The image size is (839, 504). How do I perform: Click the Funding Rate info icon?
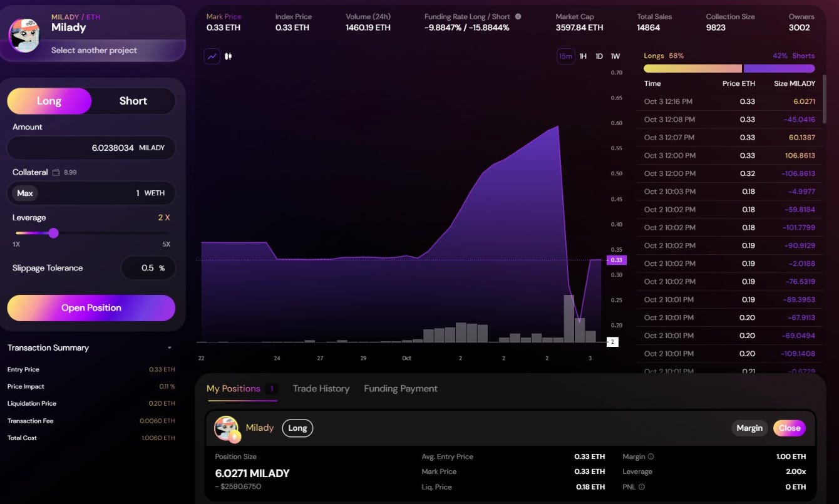pyautogui.click(x=518, y=17)
